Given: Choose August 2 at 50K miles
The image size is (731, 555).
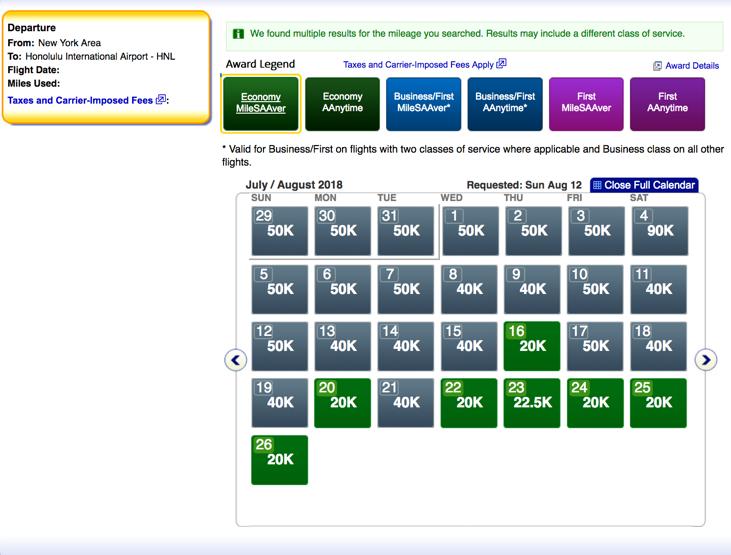Looking at the screenshot, I should pos(533,231).
